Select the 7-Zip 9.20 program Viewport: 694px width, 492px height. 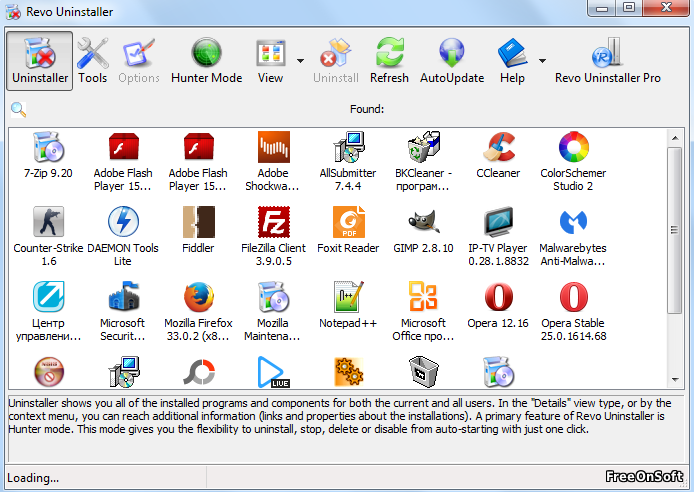48,155
